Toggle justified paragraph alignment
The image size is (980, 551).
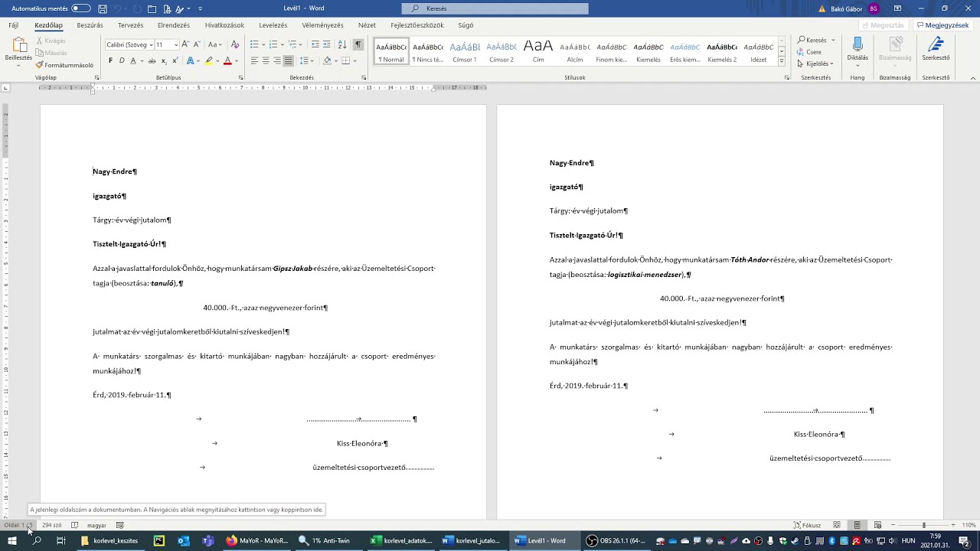tap(289, 60)
